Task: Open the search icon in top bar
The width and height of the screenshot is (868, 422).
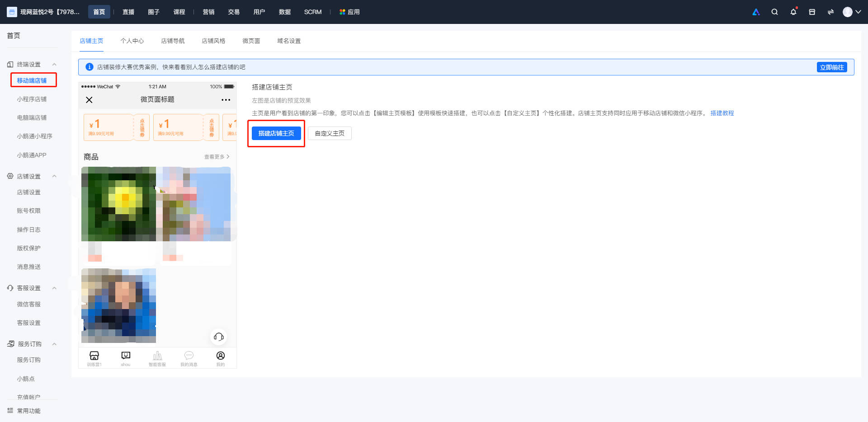Action: [774, 12]
